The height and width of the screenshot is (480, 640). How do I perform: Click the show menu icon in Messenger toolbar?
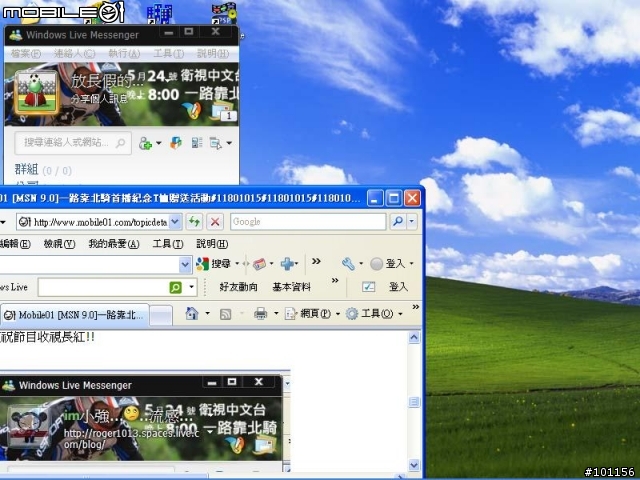pos(216,143)
